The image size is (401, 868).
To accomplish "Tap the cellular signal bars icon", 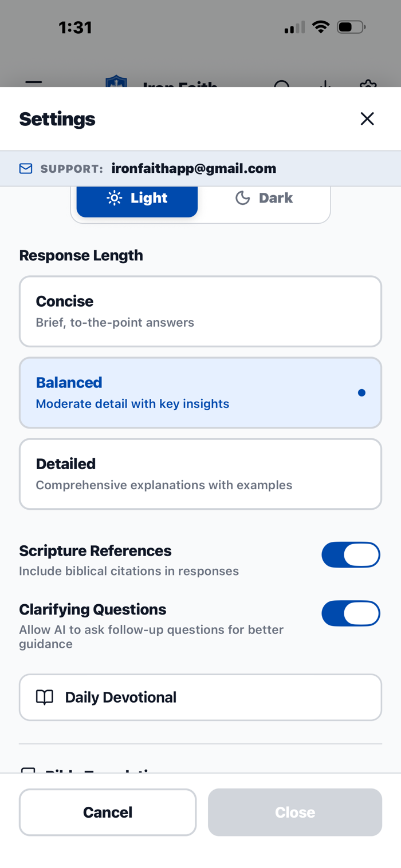I will coord(294,27).
